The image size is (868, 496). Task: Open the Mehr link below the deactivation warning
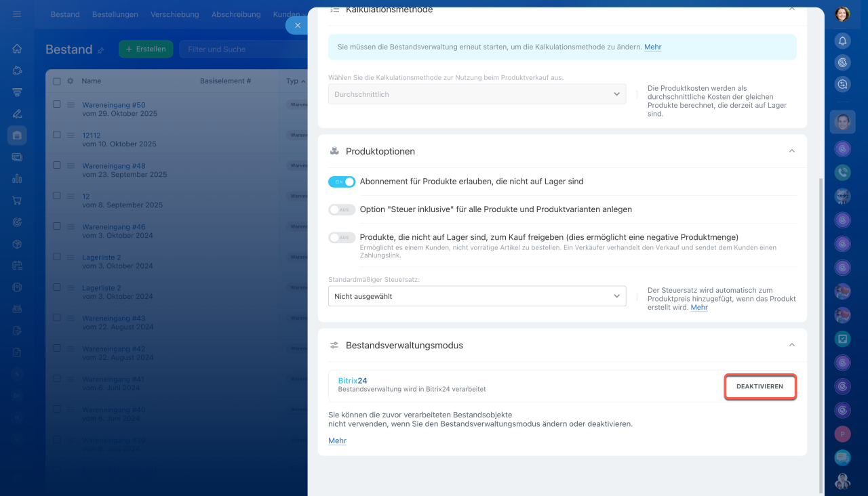tap(337, 441)
